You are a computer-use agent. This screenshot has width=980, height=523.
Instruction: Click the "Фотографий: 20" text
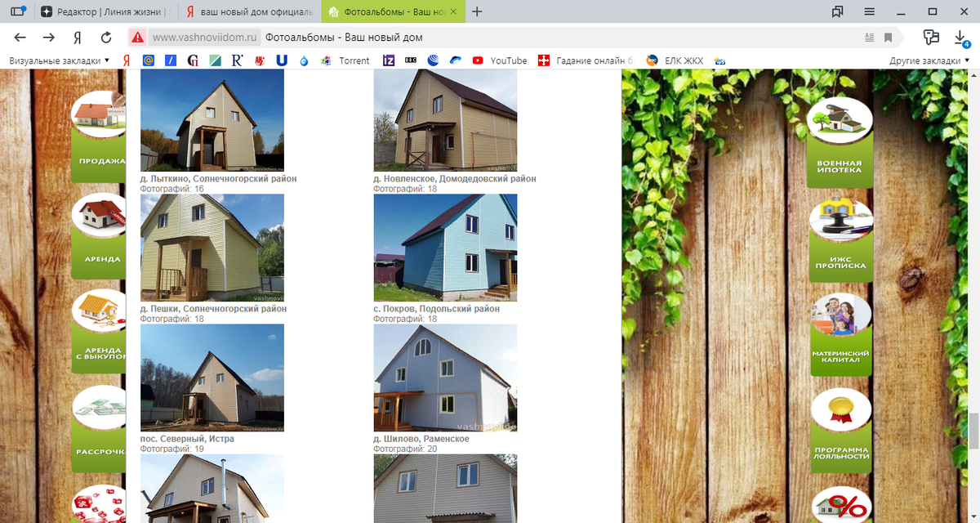[x=405, y=449]
